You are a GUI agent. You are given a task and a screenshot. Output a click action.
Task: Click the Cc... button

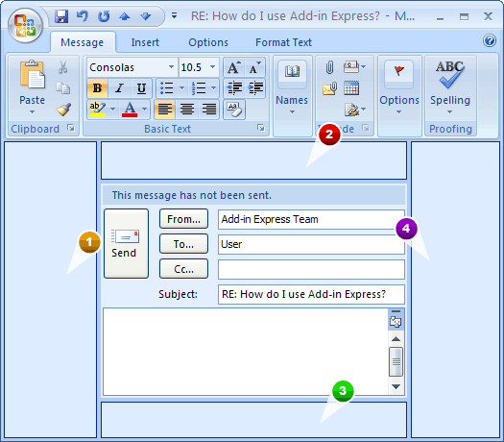click(x=183, y=269)
